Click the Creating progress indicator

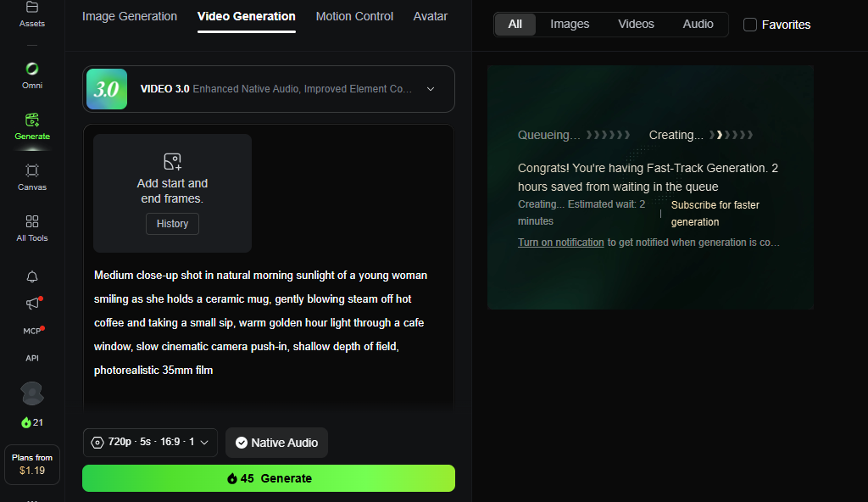701,135
